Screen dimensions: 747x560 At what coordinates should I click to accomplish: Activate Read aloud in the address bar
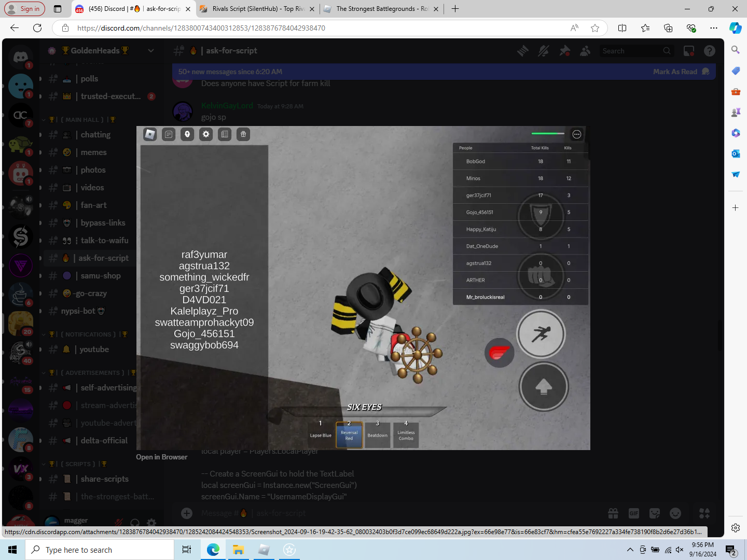(574, 28)
